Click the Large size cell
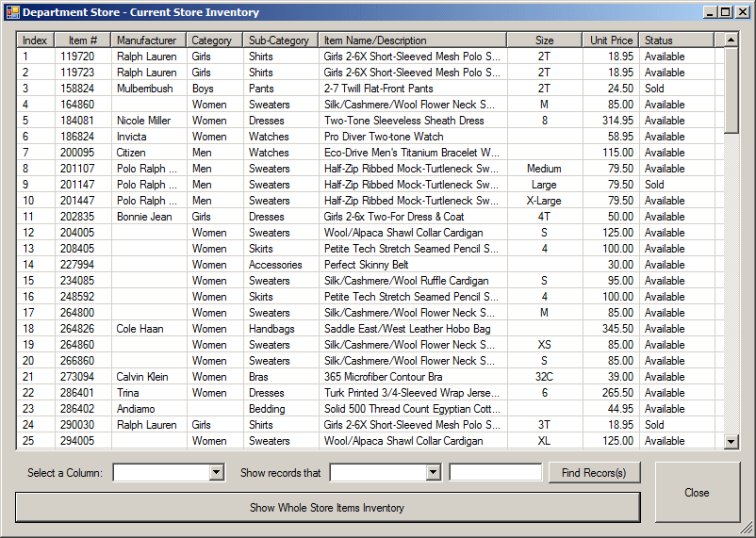The image size is (756, 538). point(544,185)
